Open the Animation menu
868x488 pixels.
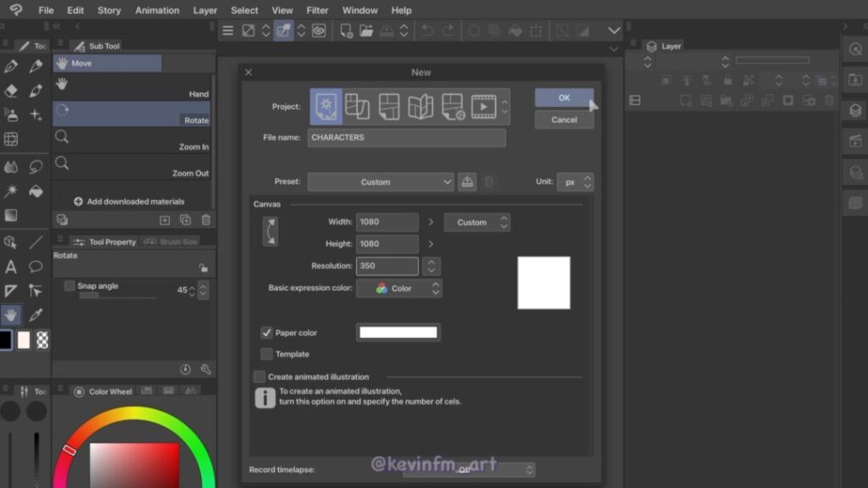pyautogui.click(x=157, y=10)
